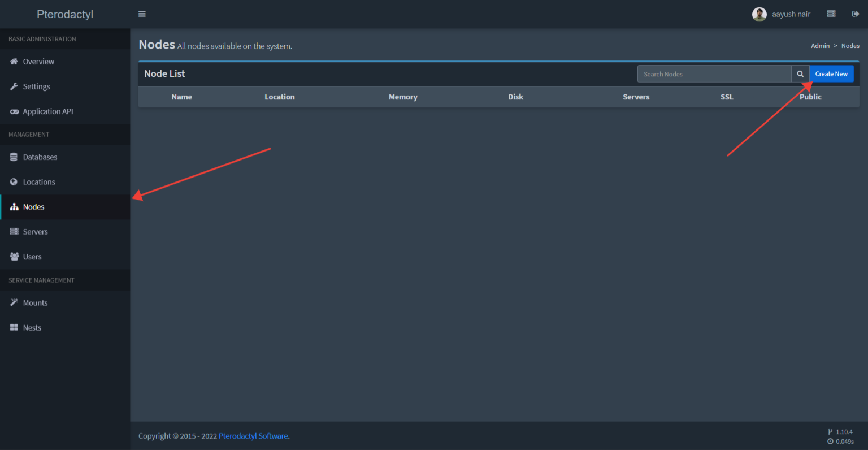Click the Overview home icon
This screenshot has height=450, width=868.
(14, 62)
